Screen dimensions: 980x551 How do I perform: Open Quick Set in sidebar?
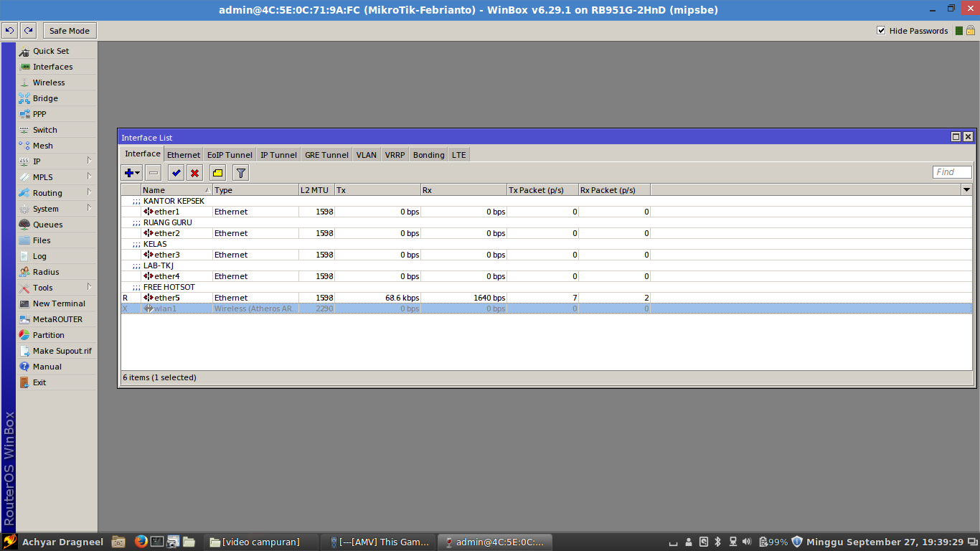click(x=56, y=51)
